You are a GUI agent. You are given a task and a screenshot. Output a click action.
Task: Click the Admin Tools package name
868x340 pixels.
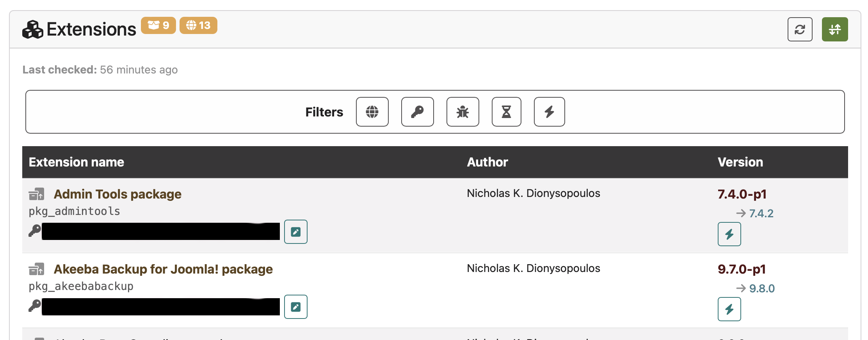tap(117, 194)
